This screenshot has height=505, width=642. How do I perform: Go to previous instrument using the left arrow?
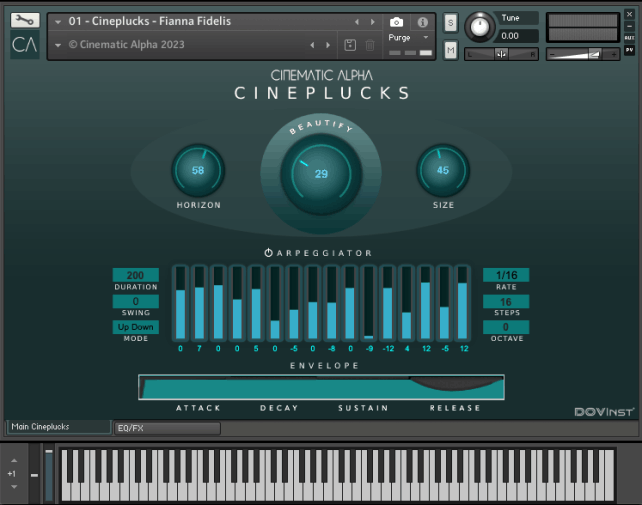tap(357, 22)
